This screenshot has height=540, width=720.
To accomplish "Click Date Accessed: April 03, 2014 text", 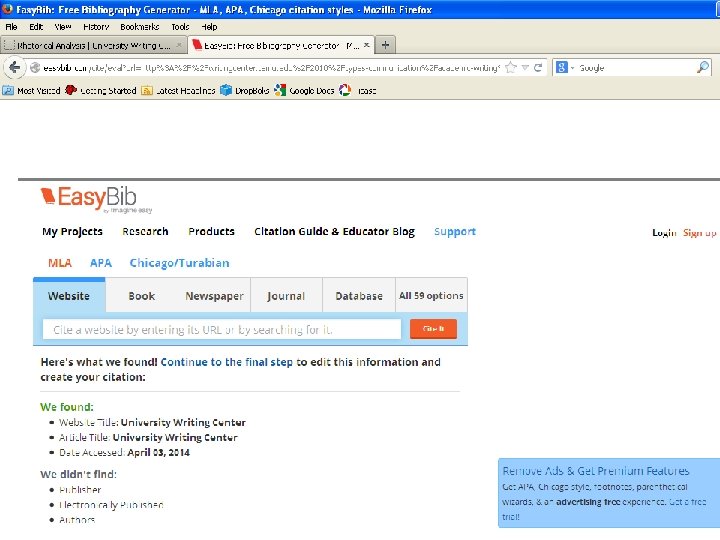I will pos(124,452).
